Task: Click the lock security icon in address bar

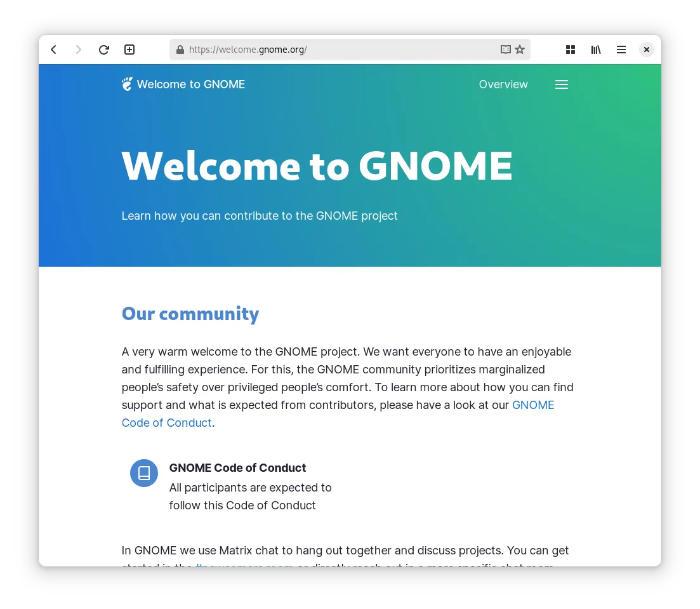Action: coord(180,50)
